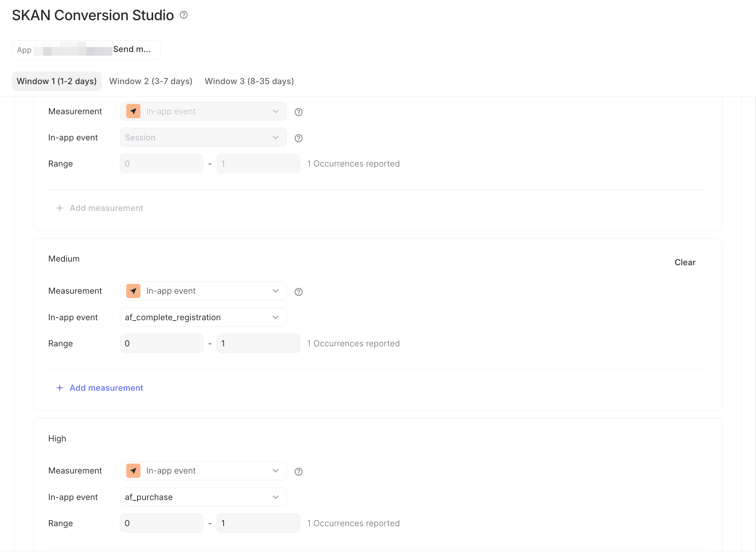Click the High range maximum field
This screenshot has width=756, height=555.
258,523
